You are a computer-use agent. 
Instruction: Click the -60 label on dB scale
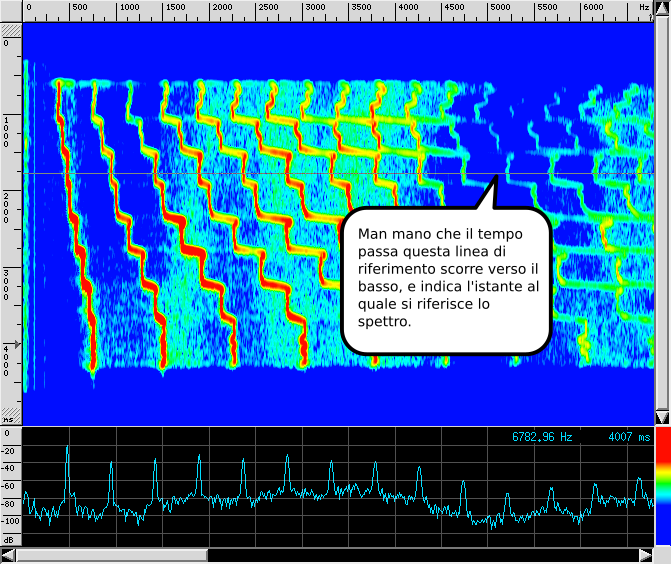tap(11, 486)
